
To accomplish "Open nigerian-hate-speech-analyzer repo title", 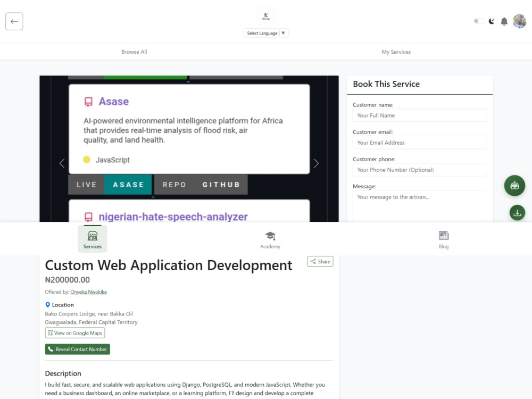I will tap(173, 217).
